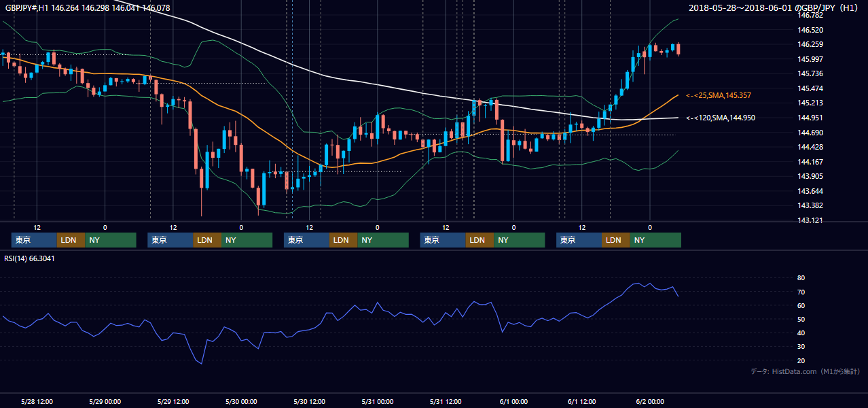Click the 143.121 bottom price label
Image resolution: width=868 pixels, height=408 pixels.
pyautogui.click(x=810, y=220)
